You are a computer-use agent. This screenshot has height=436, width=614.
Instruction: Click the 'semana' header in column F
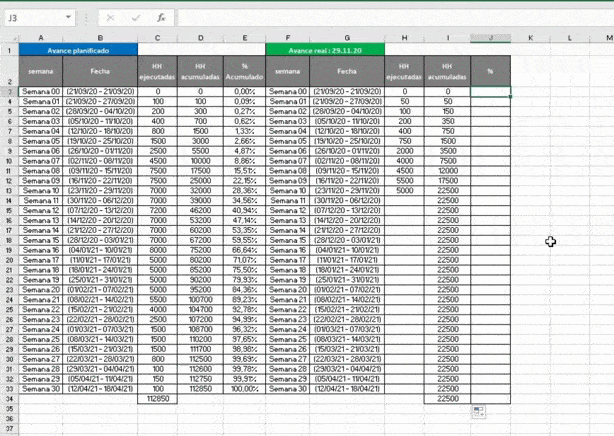click(x=288, y=71)
